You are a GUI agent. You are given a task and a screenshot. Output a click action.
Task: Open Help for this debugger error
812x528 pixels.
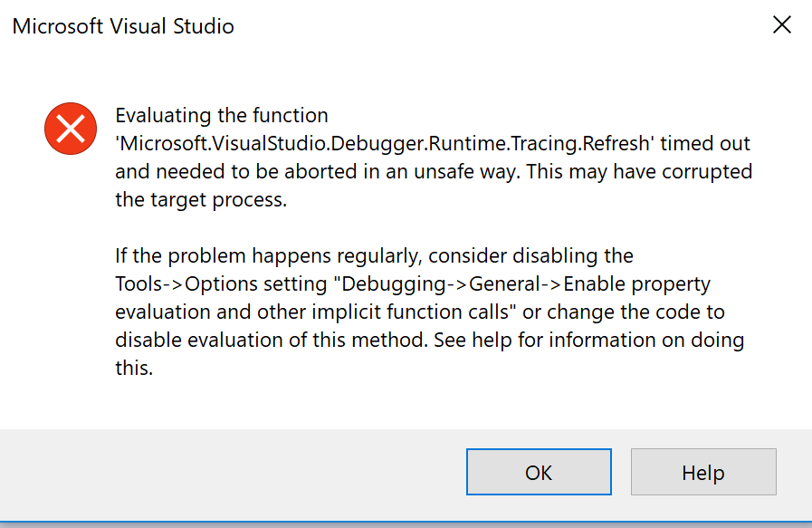(703, 472)
